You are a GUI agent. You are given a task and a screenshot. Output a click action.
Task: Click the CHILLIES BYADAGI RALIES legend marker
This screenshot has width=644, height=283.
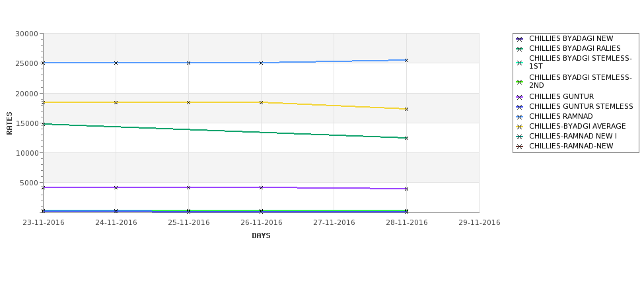click(x=520, y=49)
